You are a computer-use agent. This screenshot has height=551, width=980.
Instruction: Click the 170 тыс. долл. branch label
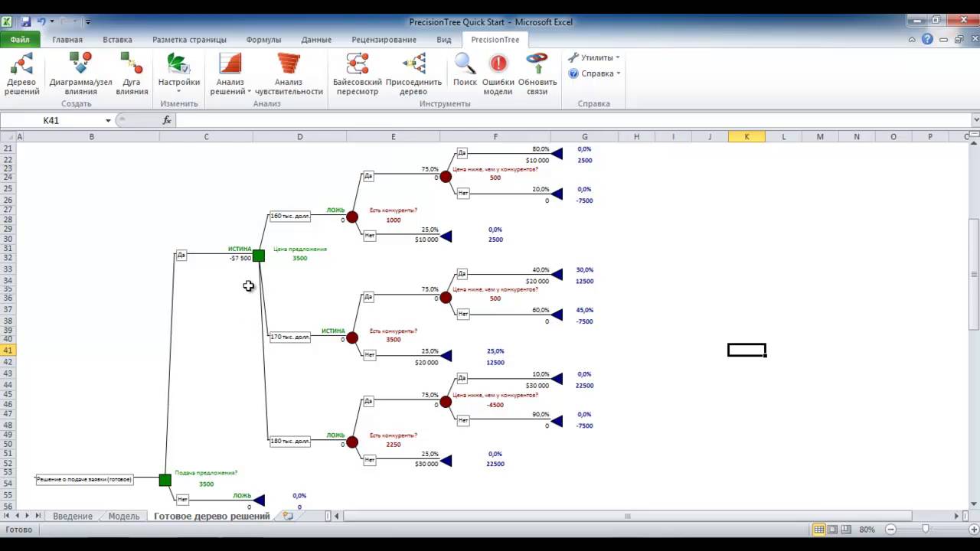click(290, 337)
